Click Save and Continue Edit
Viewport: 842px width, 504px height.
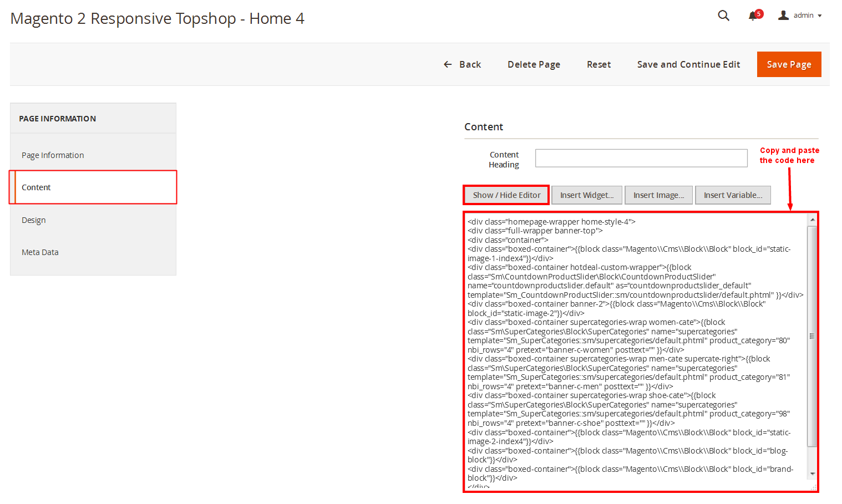click(688, 65)
